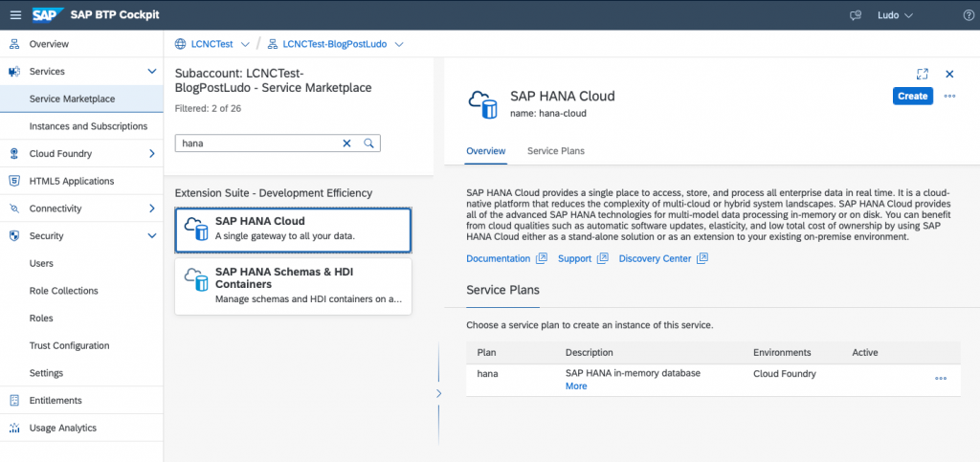Click the Create button
The height and width of the screenshot is (462, 980).
coord(912,97)
